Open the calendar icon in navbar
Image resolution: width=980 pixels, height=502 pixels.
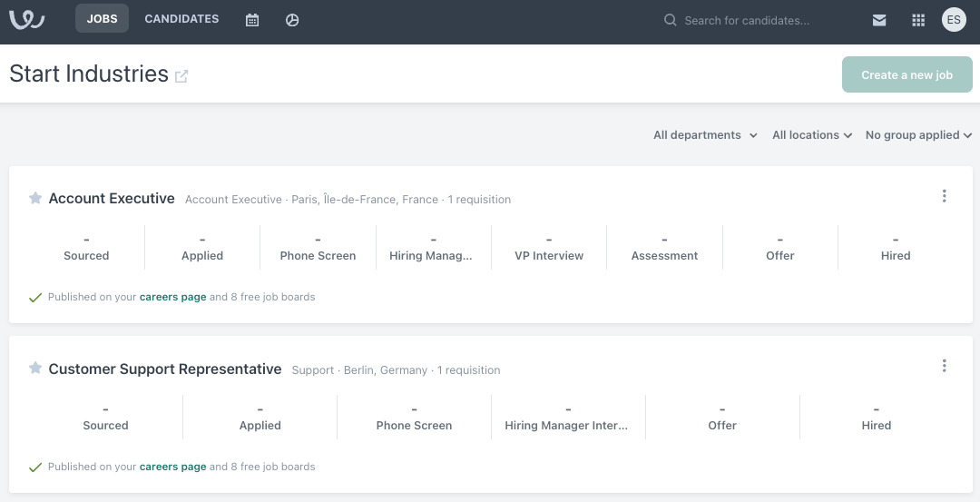coord(252,20)
